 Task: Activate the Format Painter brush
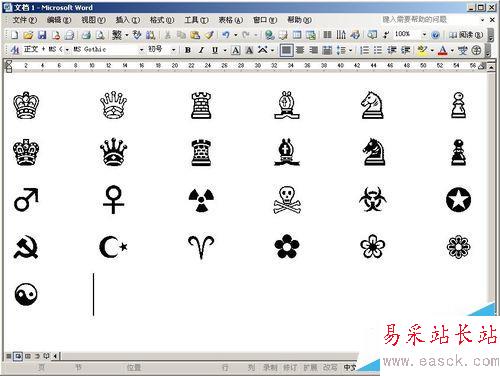click(209, 35)
